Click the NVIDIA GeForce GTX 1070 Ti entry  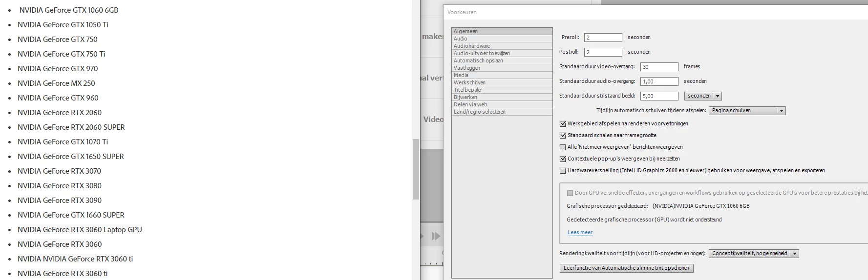(x=63, y=141)
